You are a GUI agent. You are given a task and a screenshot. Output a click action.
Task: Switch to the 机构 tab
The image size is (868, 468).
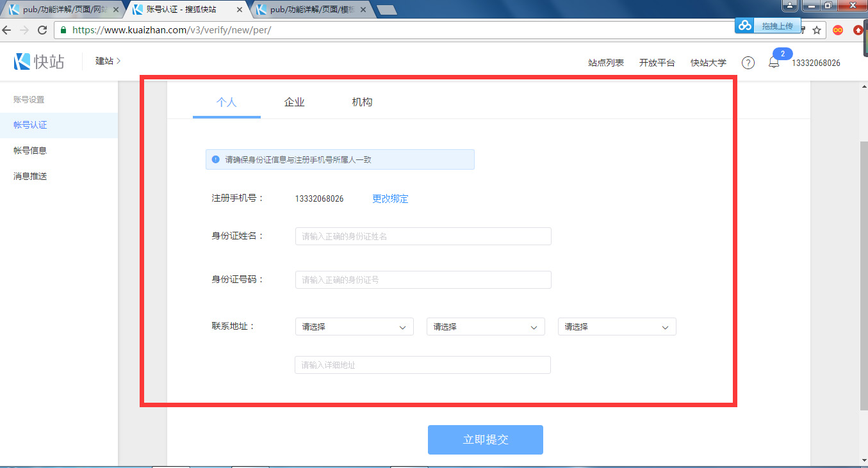click(362, 102)
